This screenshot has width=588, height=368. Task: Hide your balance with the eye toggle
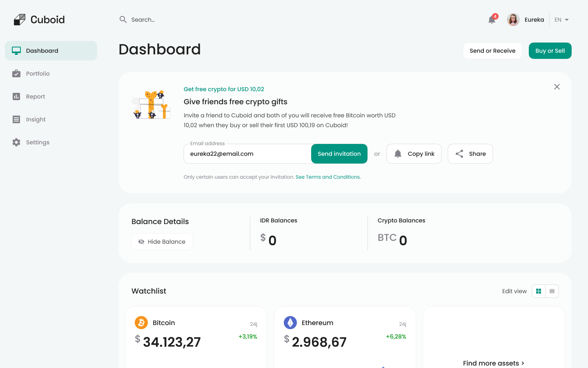point(162,242)
